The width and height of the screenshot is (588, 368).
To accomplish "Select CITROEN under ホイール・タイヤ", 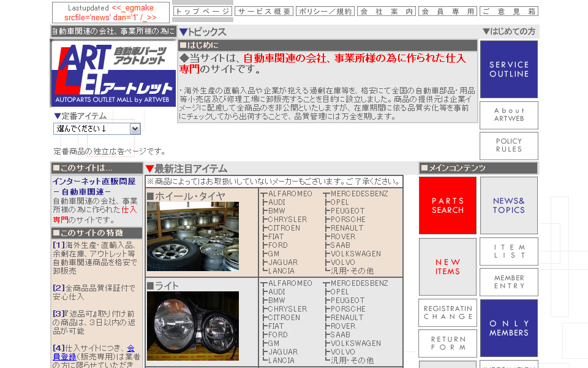I will [x=284, y=228].
